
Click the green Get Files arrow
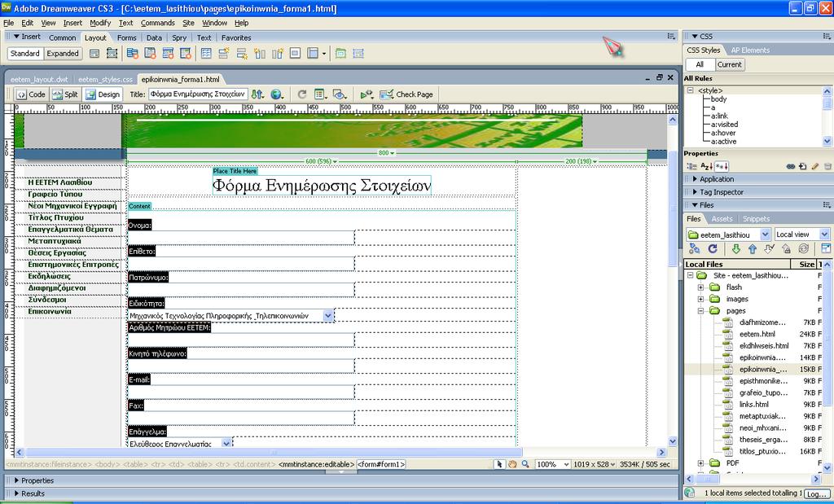(736, 248)
